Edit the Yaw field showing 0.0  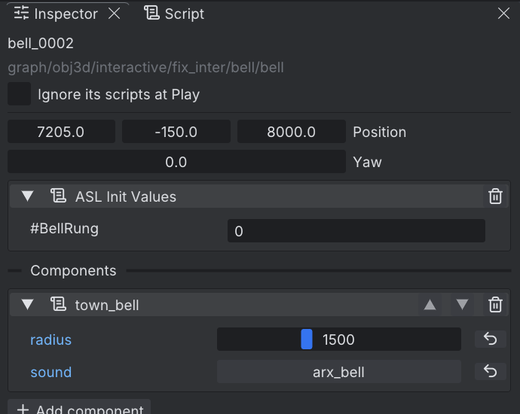point(176,162)
